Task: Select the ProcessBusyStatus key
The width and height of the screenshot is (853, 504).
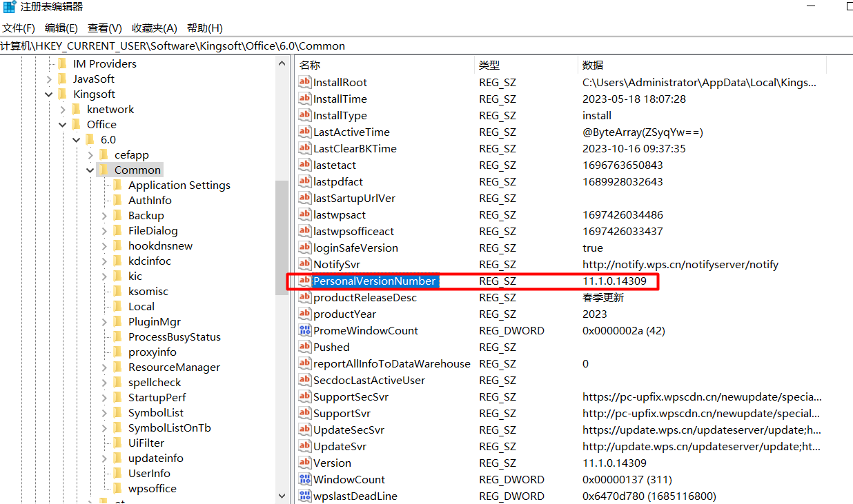Action: (x=175, y=336)
